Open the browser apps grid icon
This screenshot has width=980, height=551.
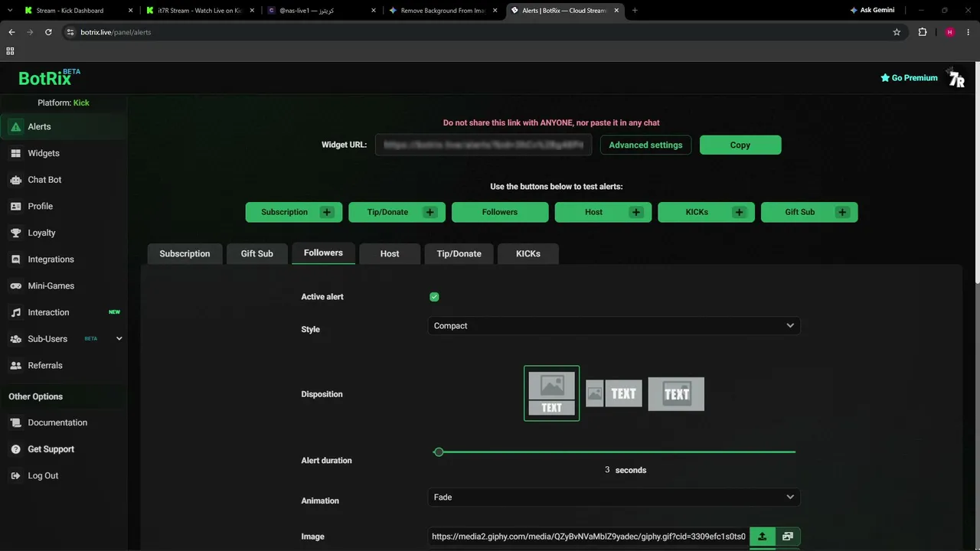10,51
